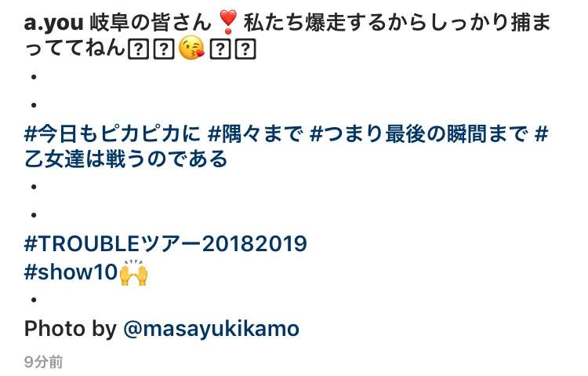Open hashtag 乙女達は戦うのである

(x=125, y=159)
